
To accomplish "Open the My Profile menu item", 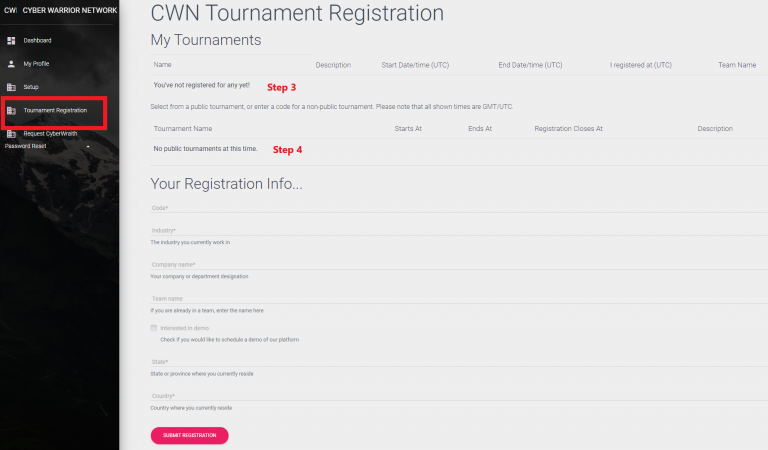I will [x=36, y=64].
